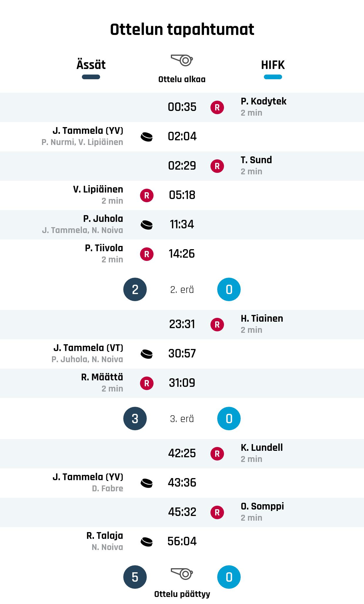This screenshot has height=604, width=364.
Task: Click the 3. erä period label
Action: (x=182, y=419)
